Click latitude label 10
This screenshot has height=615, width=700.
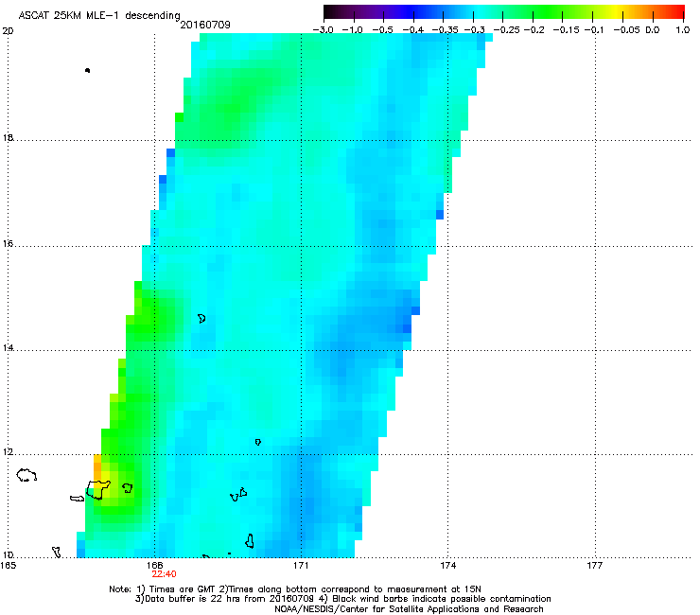(x=8, y=554)
